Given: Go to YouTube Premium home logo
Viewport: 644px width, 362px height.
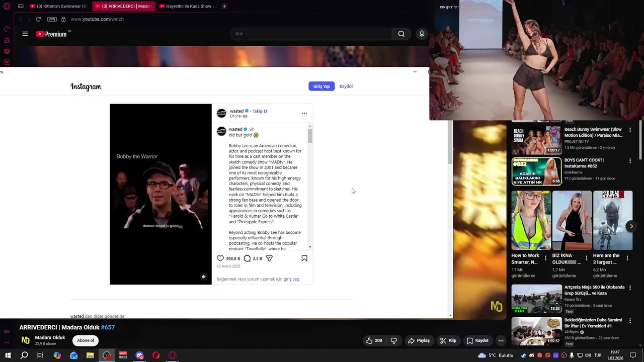Looking at the screenshot, I should 53,34.
